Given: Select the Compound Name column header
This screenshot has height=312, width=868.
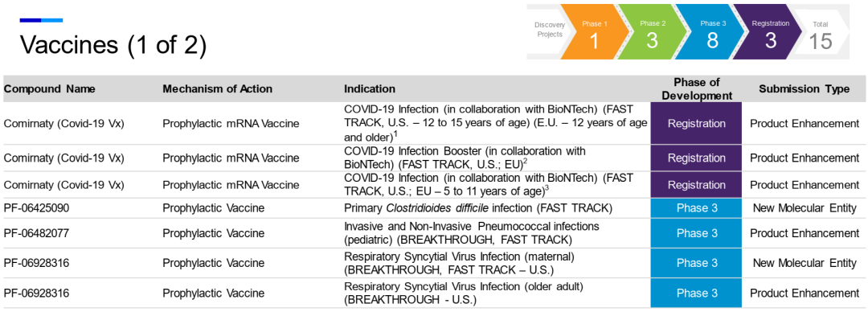Looking at the screenshot, I should pyautogui.click(x=50, y=88).
